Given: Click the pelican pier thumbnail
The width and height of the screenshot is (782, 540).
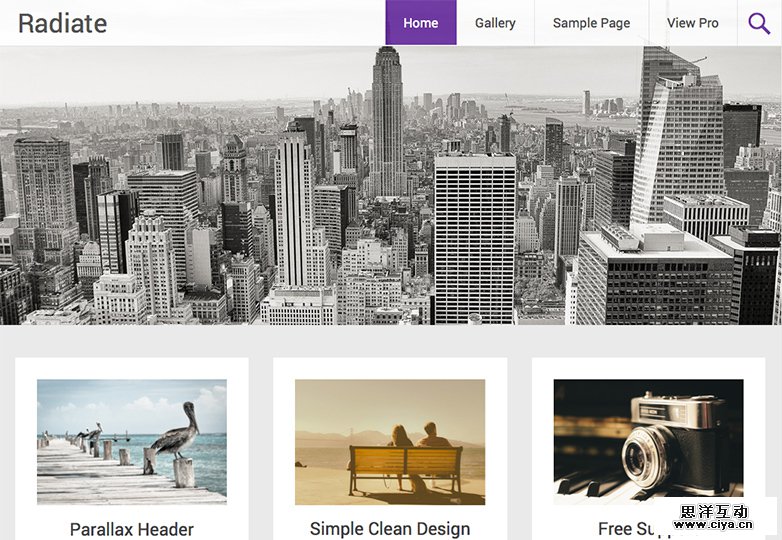Looking at the screenshot, I should pyautogui.click(x=132, y=442).
